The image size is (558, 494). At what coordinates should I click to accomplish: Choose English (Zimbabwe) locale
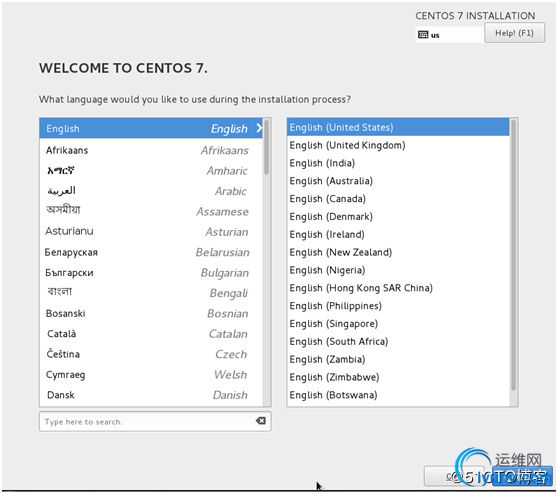(x=398, y=377)
